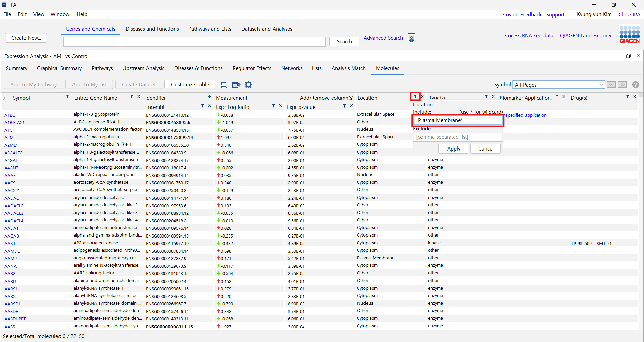Click the print table icon
Screen dimensions: 644x342
pyautogui.click(x=224, y=85)
